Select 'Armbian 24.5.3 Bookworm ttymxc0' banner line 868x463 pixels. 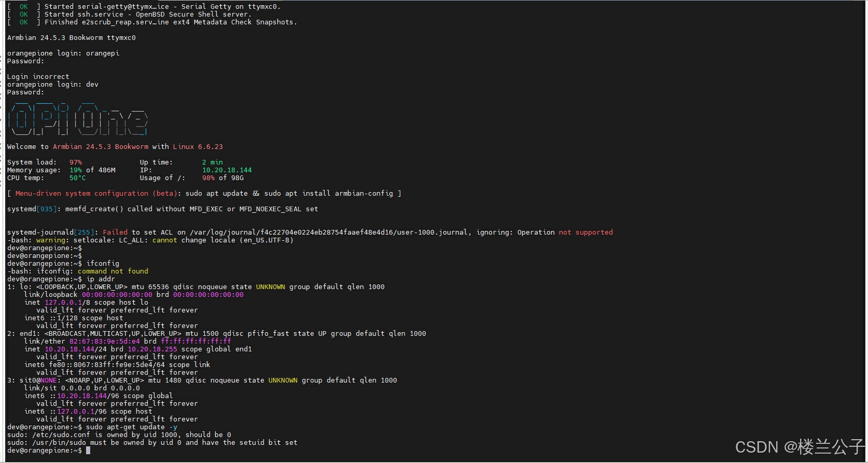point(72,38)
